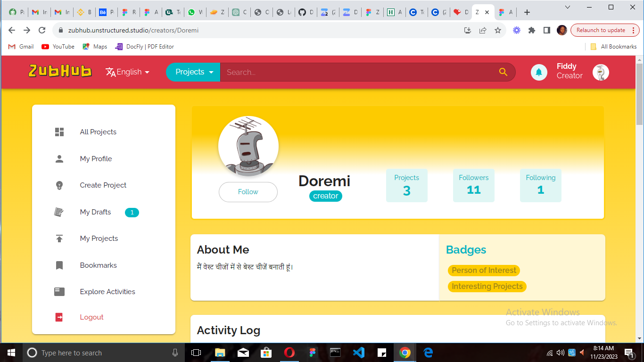Click the Person of Interest badge
644x362 pixels.
tap(484, 271)
